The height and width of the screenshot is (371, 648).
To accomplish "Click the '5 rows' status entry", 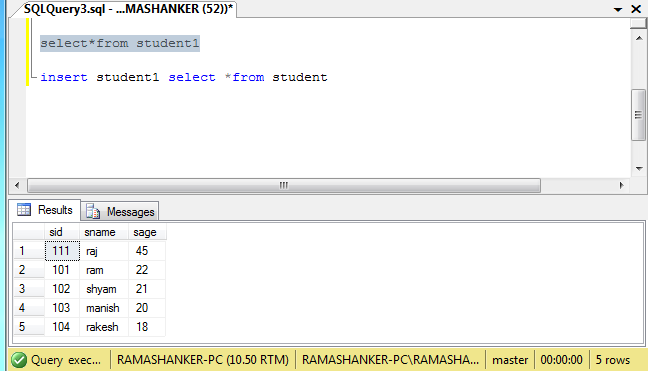I will pos(612,360).
